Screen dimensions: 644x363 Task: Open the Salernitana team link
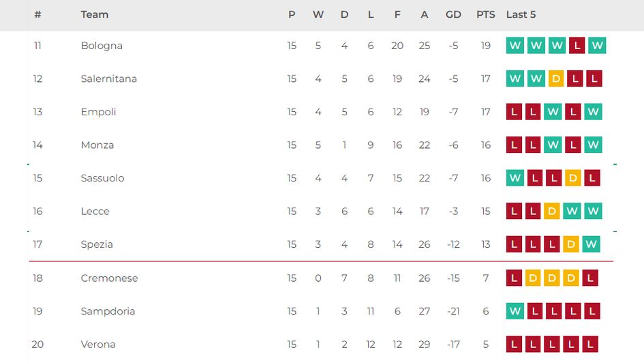[108, 78]
